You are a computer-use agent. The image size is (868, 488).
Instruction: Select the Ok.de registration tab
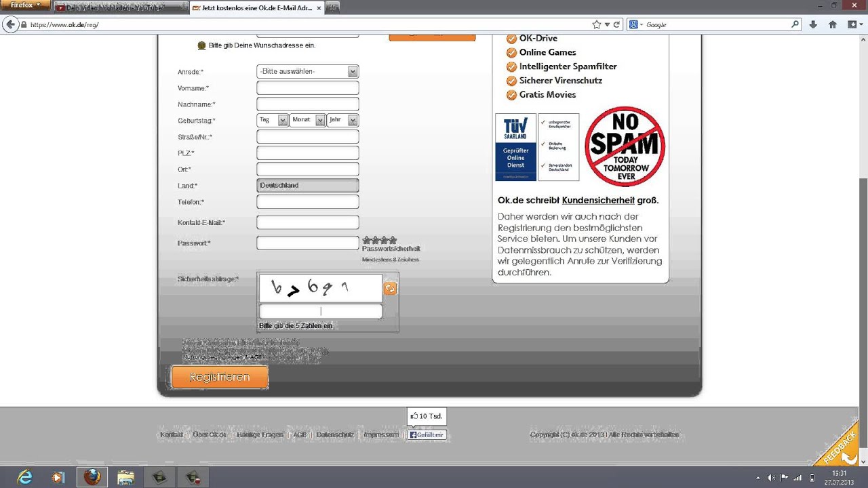pyautogui.click(x=255, y=8)
